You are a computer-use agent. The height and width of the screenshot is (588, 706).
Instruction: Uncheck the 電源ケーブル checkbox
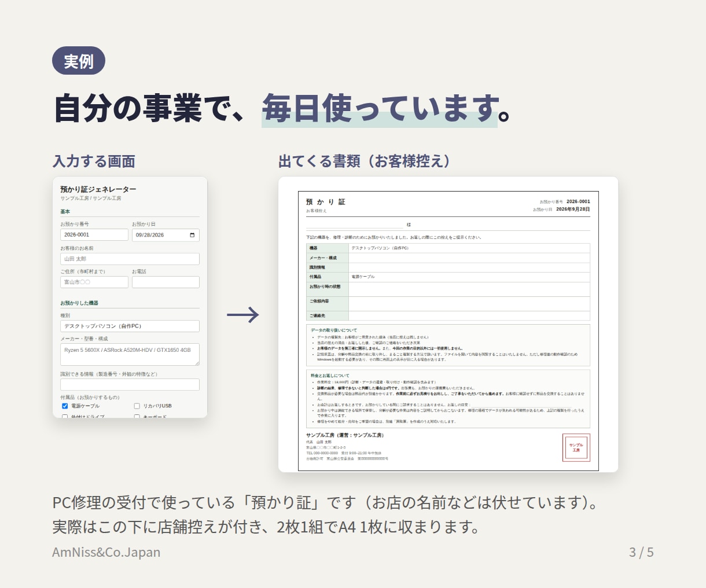tap(65, 406)
